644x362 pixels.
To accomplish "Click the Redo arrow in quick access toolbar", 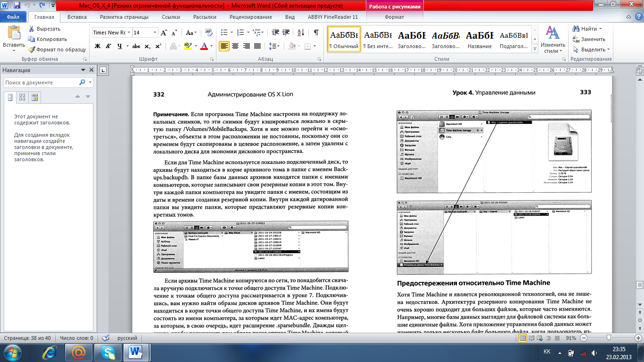I will point(42,6).
